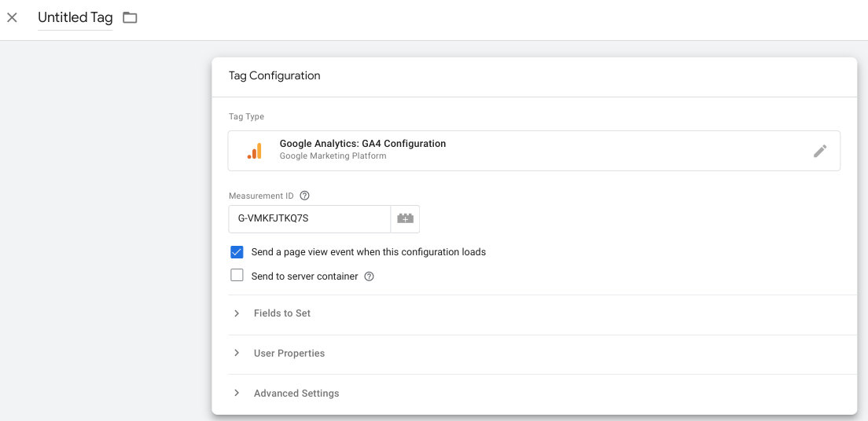Viewport: 868px width, 421px height.
Task: Open the variable picker beside Measurement ID
Action: coord(405,219)
